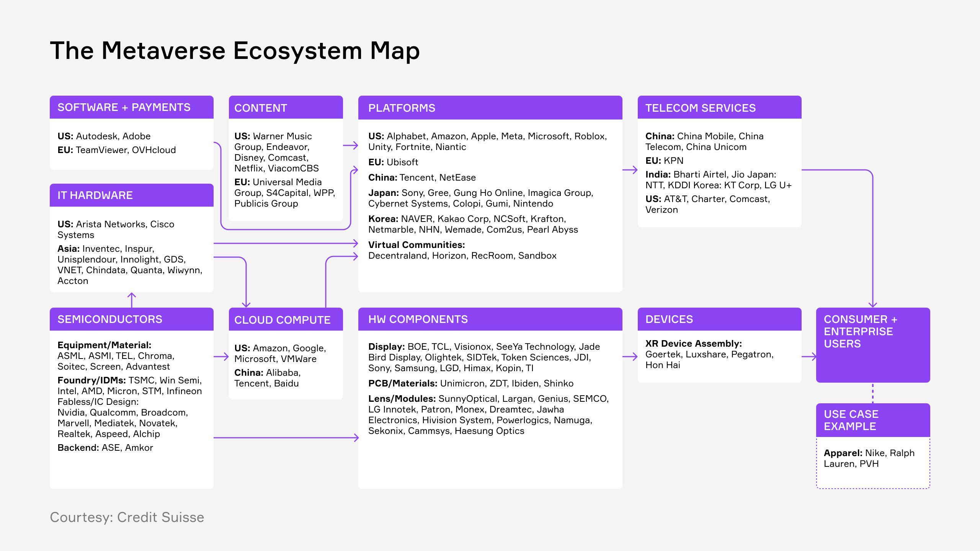Select "EU: KPN" in Telecom Services
Image resolution: width=980 pixels, height=551 pixels.
click(x=665, y=161)
